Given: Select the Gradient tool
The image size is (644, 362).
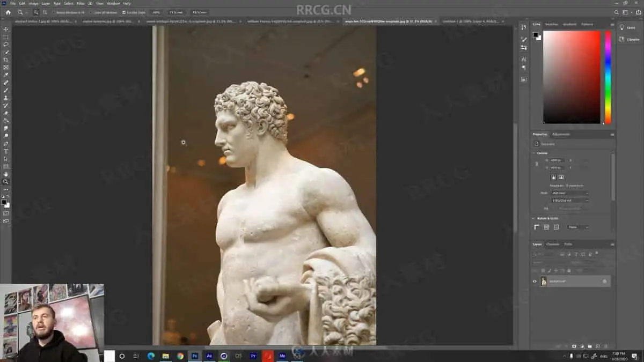Looking at the screenshot, I should point(6,121).
